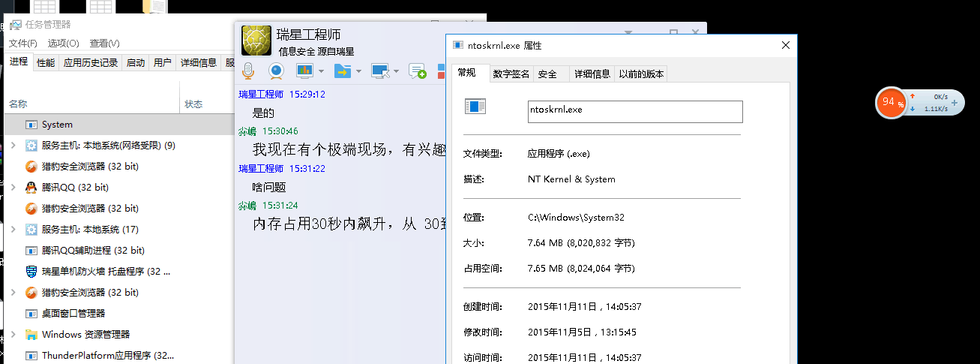Image resolution: width=980 pixels, height=364 pixels.
Task: Click the ntoskrnl.exe file name field
Action: pyautogui.click(x=635, y=111)
